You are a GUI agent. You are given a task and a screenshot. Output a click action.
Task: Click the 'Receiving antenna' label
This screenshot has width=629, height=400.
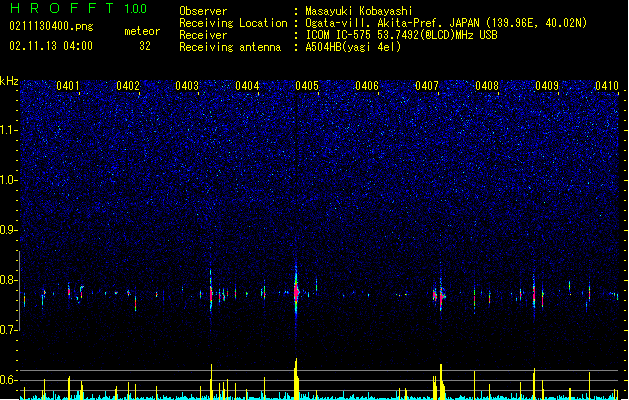pos(230,47)
